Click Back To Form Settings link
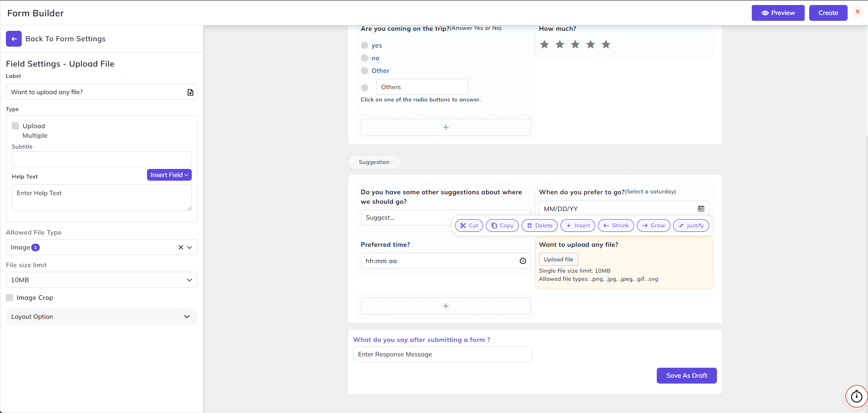 [x=65, y=39]
